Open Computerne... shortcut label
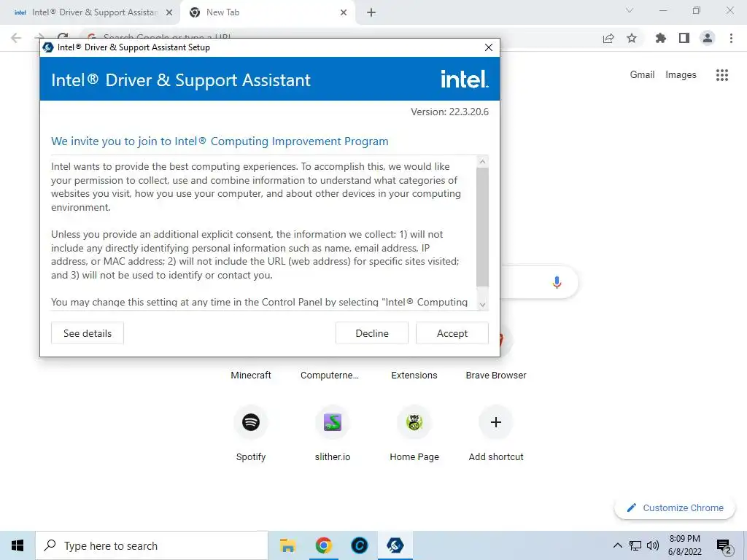Image resolution: width=747 pixels, height=560 pixels. (x=329, y=376)
